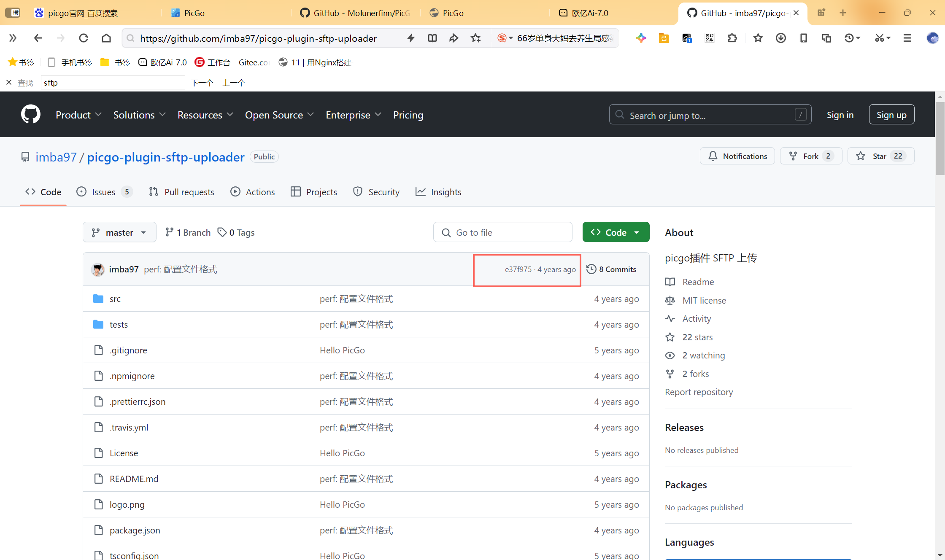Expand the sidebar double-chevron icon
This screenshot has height=560, width=945.
[13, 38]
